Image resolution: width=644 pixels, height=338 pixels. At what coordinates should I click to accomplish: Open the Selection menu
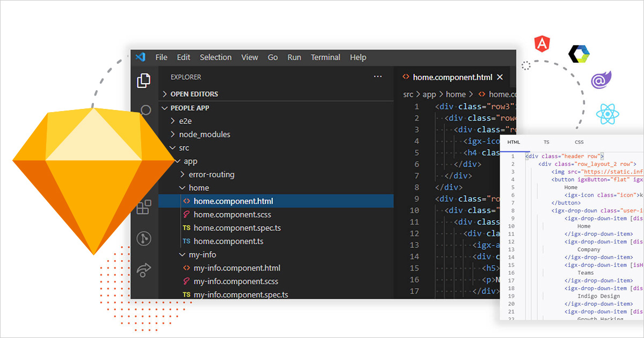pos(216,57)
